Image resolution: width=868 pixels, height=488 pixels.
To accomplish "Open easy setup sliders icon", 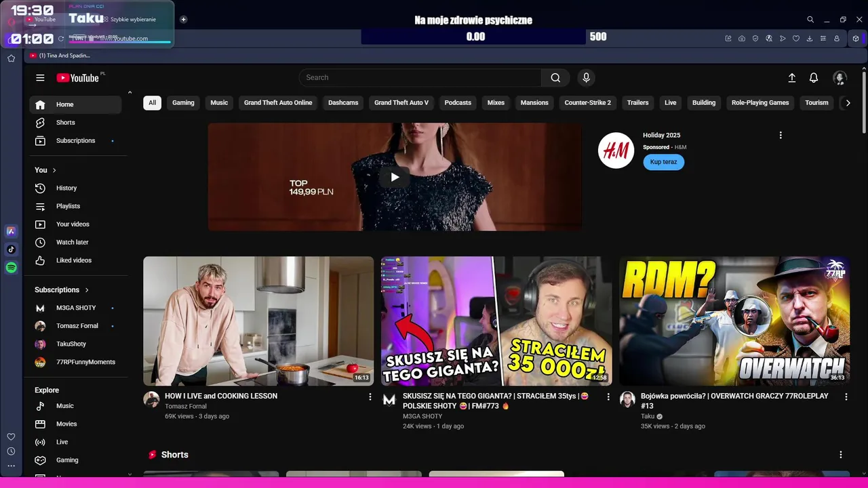I will tap(823, 39).
